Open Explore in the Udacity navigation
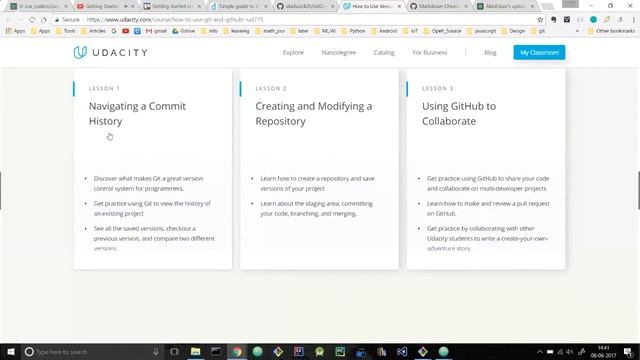640x360 pixels. [x=293, y=52]
